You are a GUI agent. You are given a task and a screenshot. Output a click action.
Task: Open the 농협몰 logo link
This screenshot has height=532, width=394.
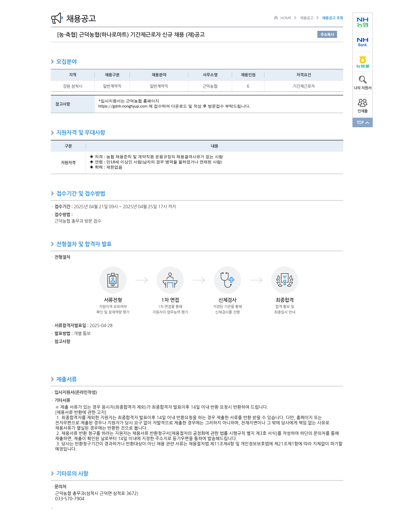coord(363,62)
